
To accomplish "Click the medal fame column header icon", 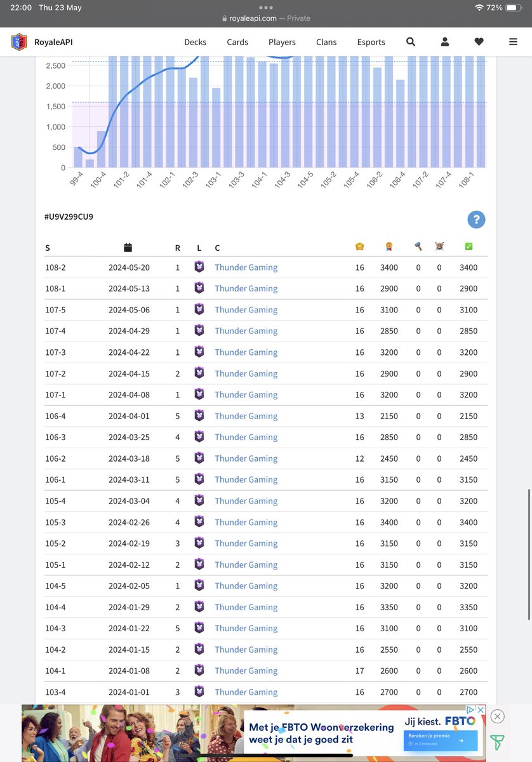I will [x=389, y=247].
